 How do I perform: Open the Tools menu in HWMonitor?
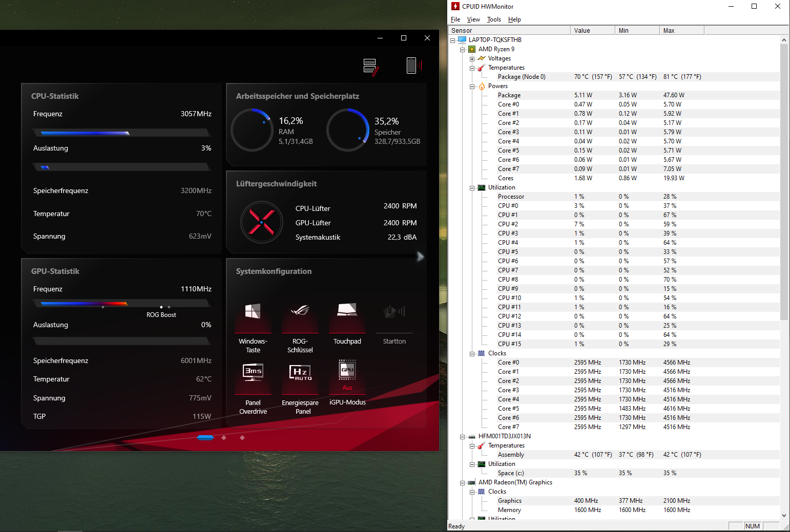point(494,19)
